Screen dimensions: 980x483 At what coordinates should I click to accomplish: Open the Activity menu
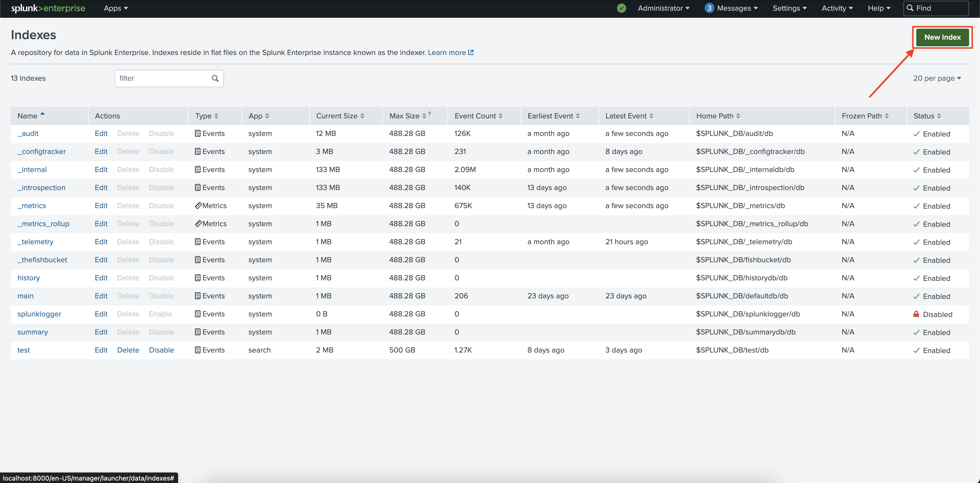(837, 8)
